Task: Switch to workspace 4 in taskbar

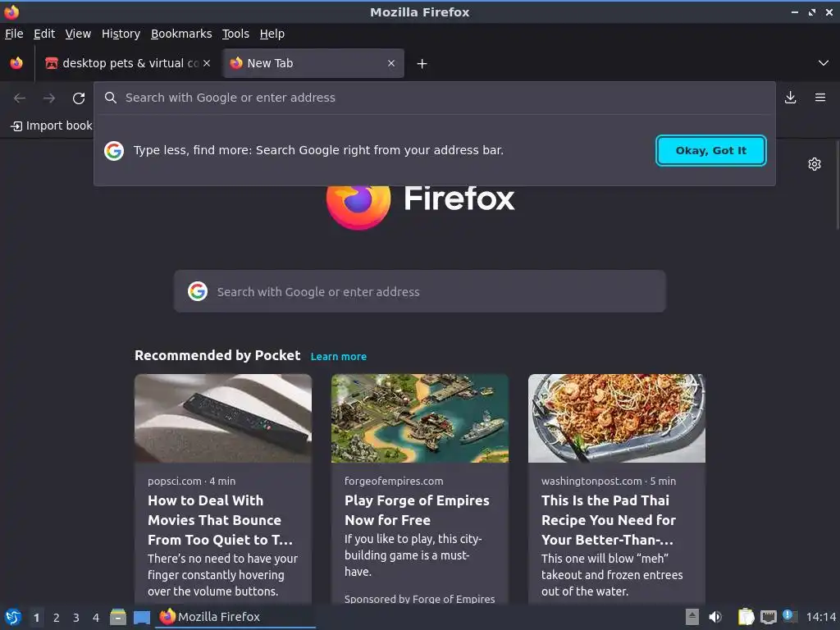Action: click(x=96, y=618)
